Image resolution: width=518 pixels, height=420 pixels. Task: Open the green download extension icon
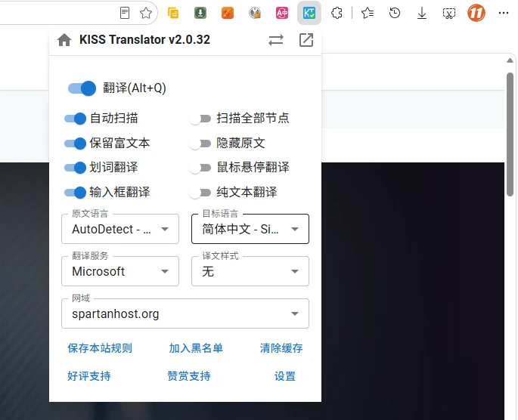click(x=200, y=13)
